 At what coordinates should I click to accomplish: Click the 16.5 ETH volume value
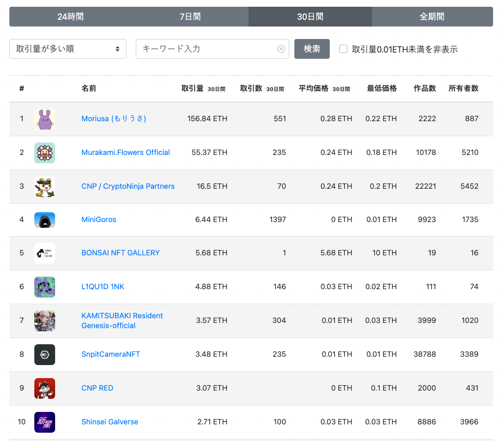212,186
